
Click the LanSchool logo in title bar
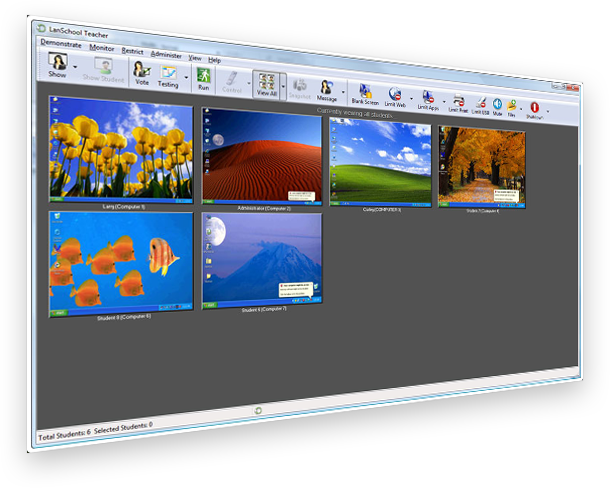[x=41, y=28]
